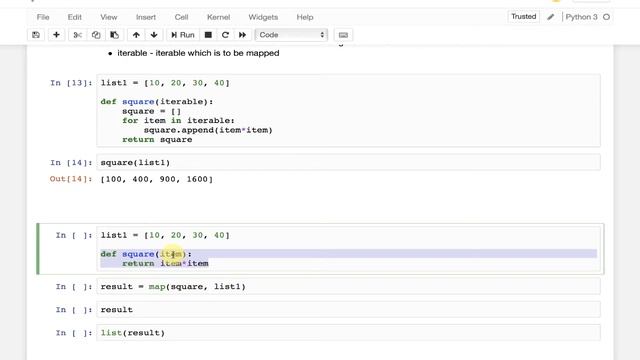640x360 pixels.
Task: Select the In [13] square function cell
Action: [x=348, y=111]
